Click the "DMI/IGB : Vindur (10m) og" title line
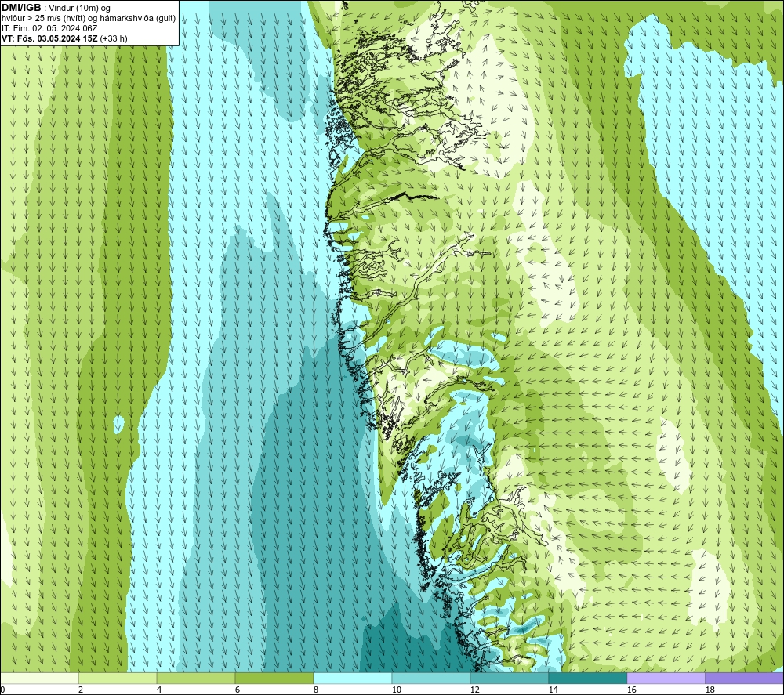This screenshot has height=695, width=784. pyautogui.click(x=56, y=8)
